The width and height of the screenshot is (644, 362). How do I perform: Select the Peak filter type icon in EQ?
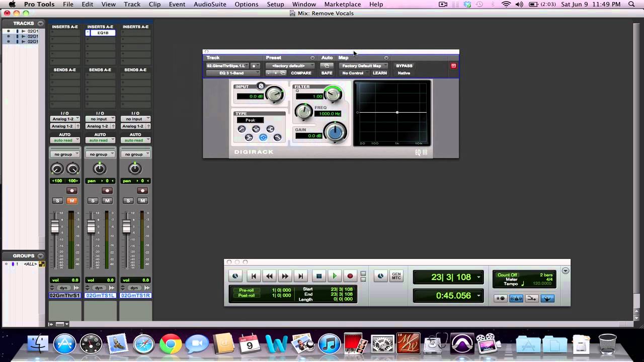coord(263,137)
